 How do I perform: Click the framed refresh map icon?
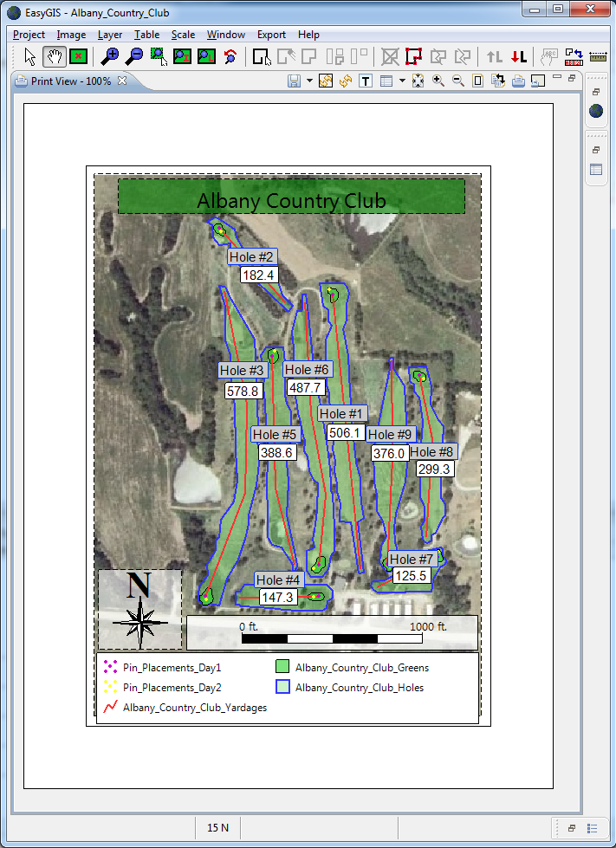[326, 81]
